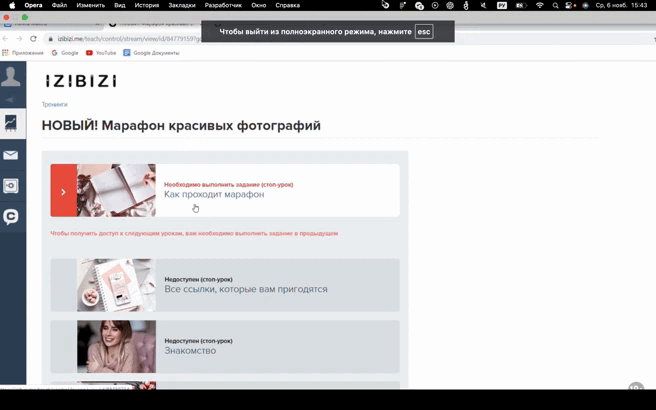656x410 pixels.
Task: Open the Вид menu
Action: pyautogui.click(x=120, y=5)
